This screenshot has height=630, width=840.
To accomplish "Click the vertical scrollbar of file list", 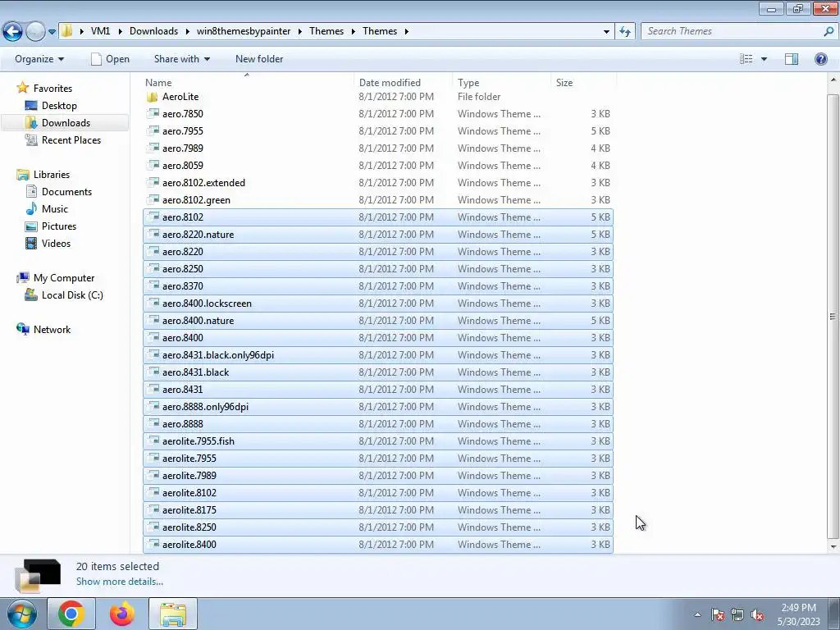I will 833,316.
